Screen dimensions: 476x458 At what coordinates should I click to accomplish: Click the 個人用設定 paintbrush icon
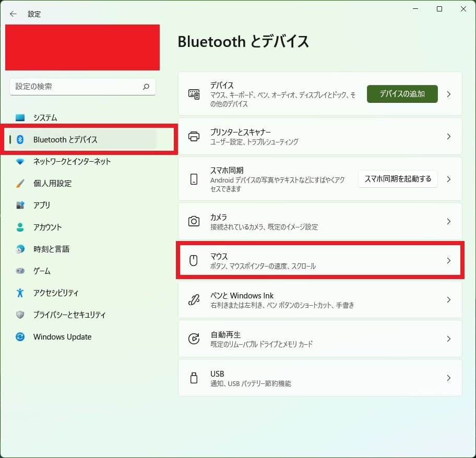[20, 183]
